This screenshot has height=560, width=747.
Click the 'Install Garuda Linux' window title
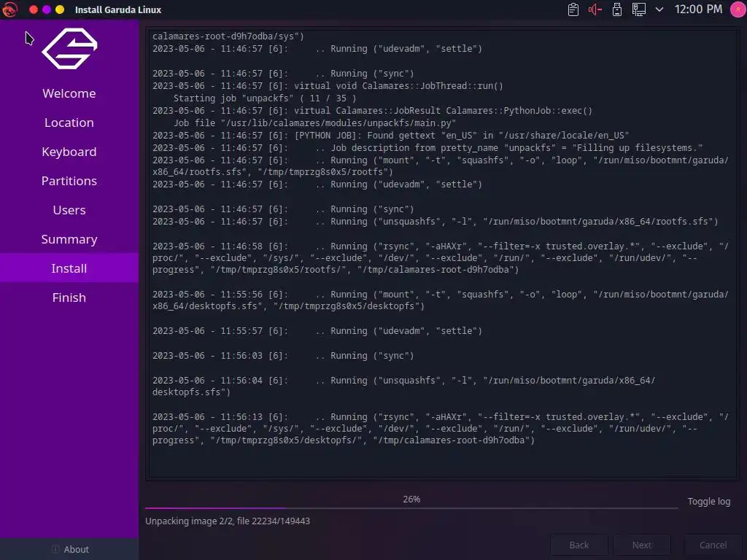pos(118,9)
